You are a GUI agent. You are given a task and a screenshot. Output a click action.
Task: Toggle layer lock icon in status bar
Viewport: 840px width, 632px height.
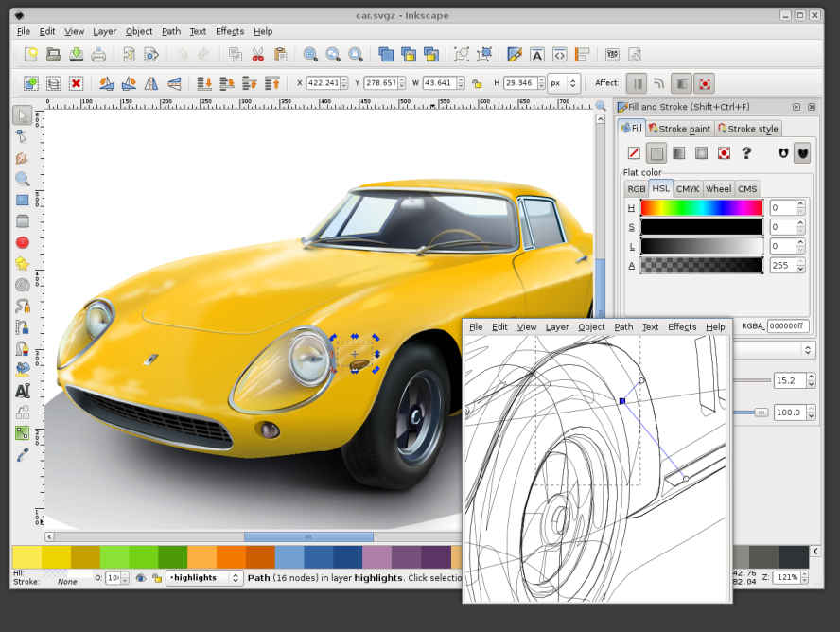[x=156, y=578]
